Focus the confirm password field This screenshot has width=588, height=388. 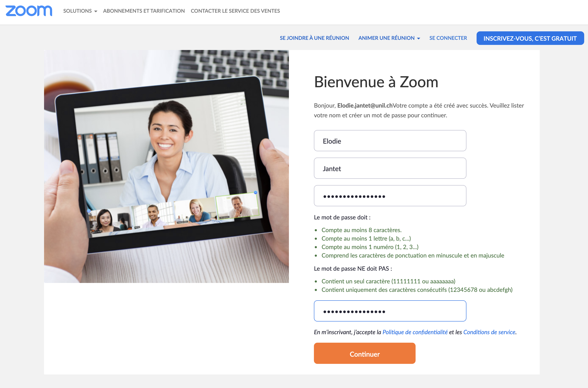click(390, 311)
